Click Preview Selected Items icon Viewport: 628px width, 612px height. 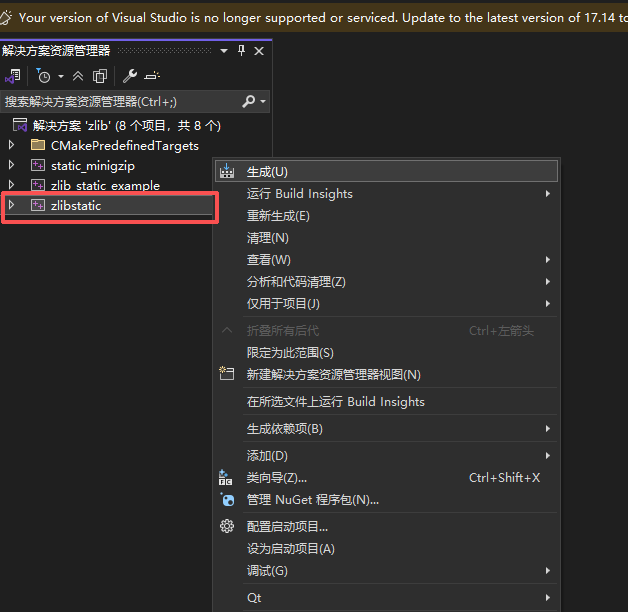pyautogui.click(x=152, y=76)
